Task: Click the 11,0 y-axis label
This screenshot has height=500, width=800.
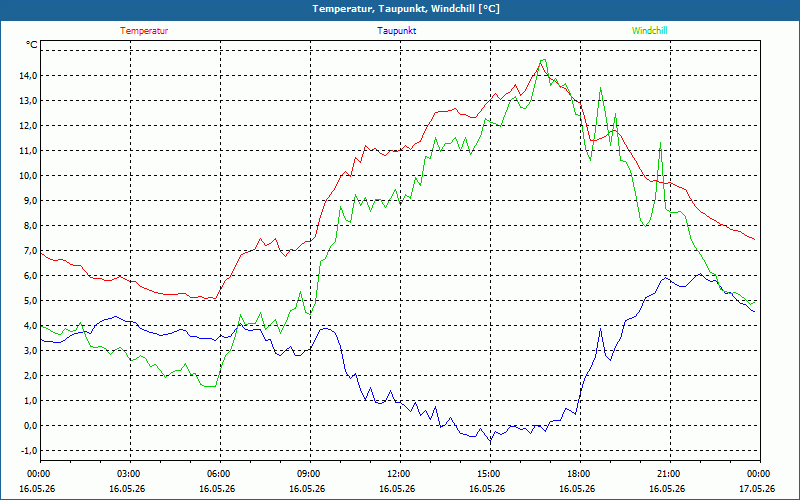Action: click(x=28, y=151)
